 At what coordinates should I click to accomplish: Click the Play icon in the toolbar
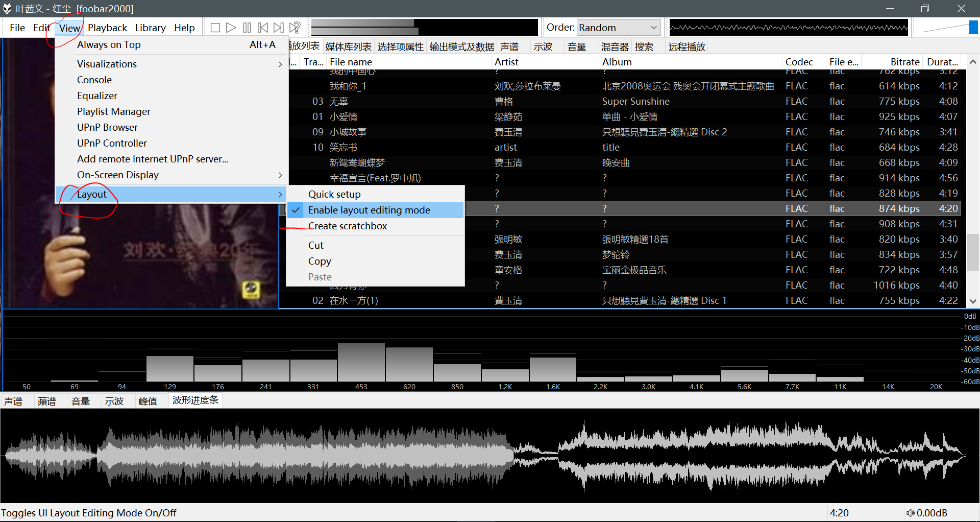click(231, 27)
